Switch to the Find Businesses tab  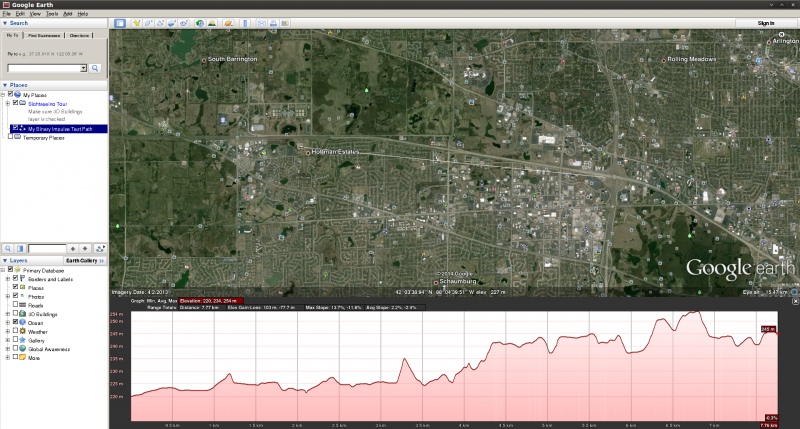point(44,36)
